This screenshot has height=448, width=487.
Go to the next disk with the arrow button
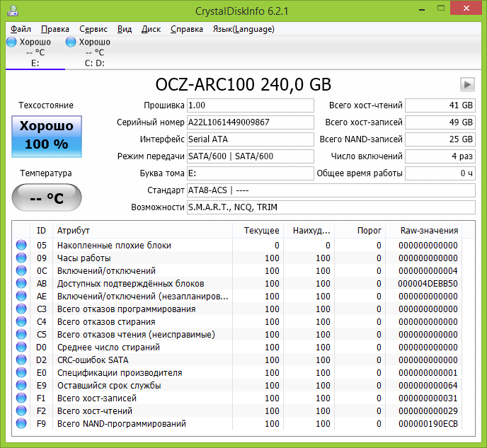[x=467, y=84]
